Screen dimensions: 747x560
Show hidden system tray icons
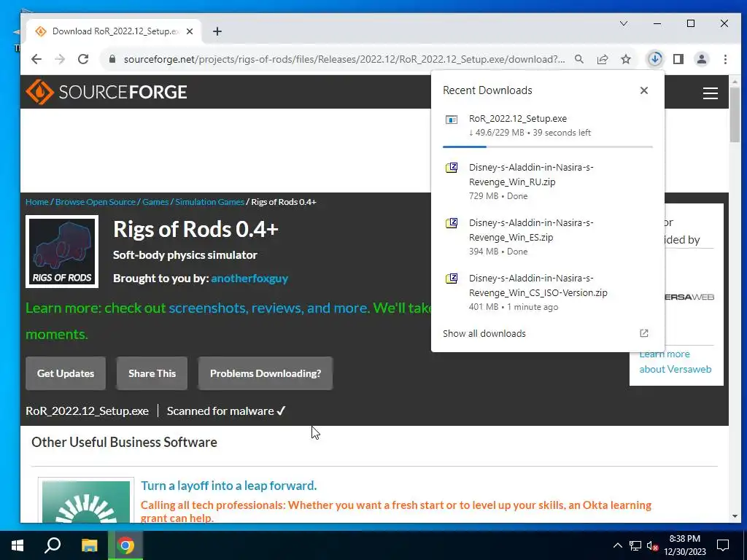[x=617, y=545]
